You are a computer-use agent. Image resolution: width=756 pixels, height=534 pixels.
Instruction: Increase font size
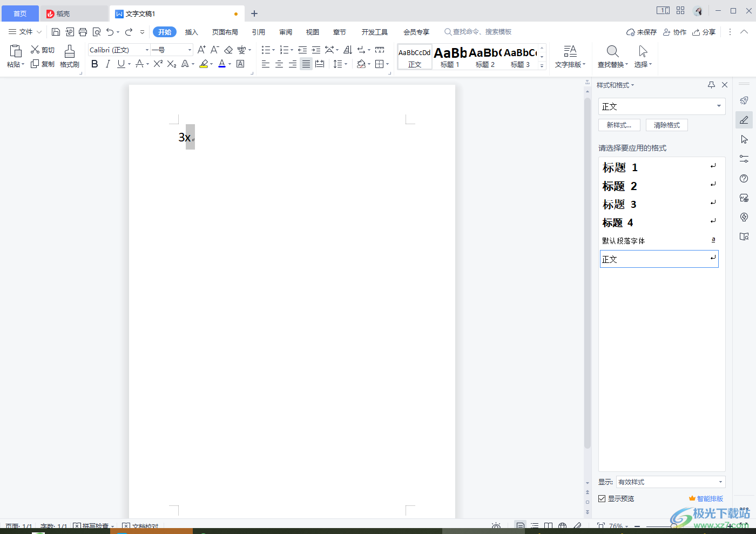(x=201, y=50)
